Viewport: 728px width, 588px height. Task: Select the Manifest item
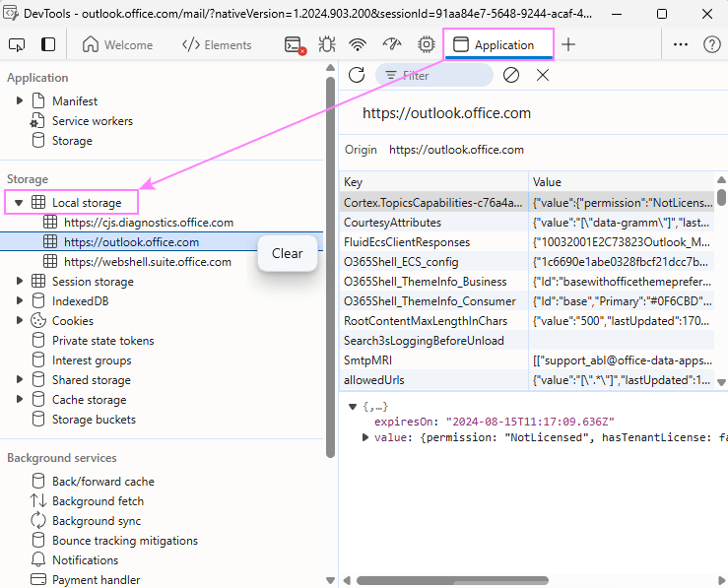(75, 101)
